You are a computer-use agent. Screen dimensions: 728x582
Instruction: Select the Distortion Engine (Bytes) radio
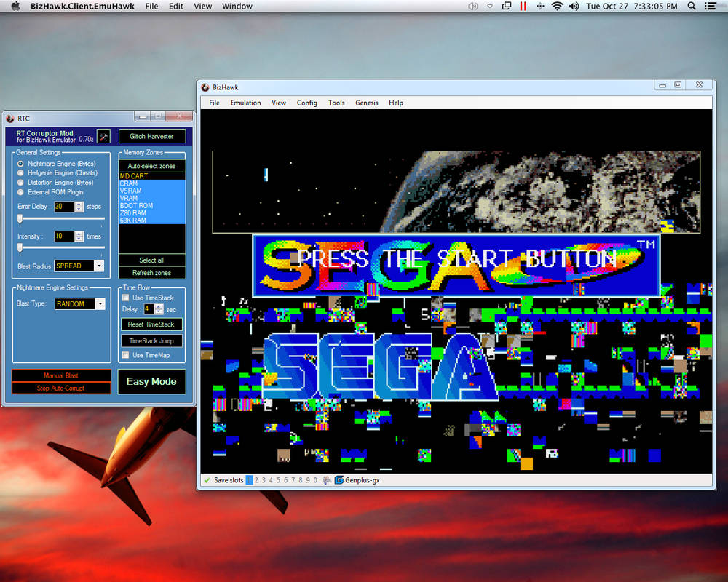20,183
